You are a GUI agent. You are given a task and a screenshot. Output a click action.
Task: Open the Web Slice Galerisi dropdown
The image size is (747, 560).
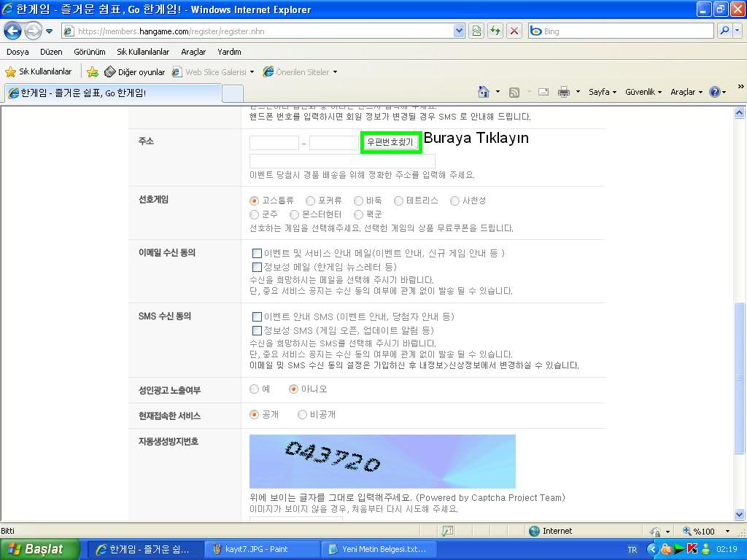(213, 72)
